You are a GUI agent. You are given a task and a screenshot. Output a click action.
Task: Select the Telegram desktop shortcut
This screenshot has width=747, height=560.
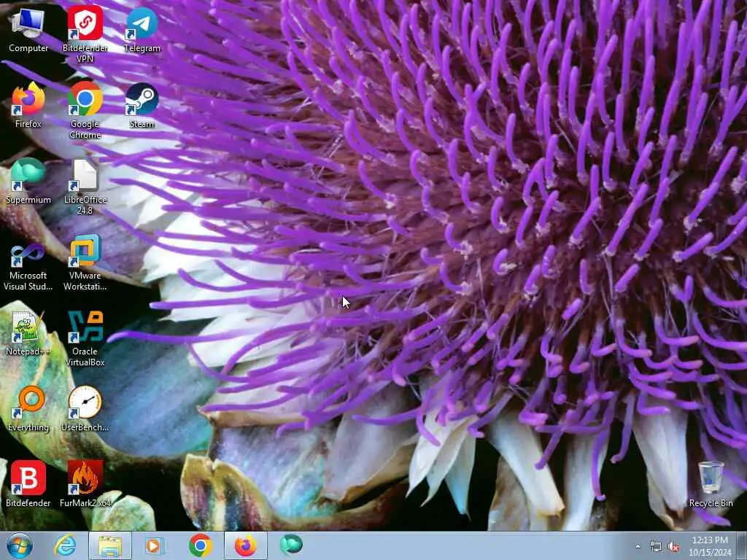[142, 30]
